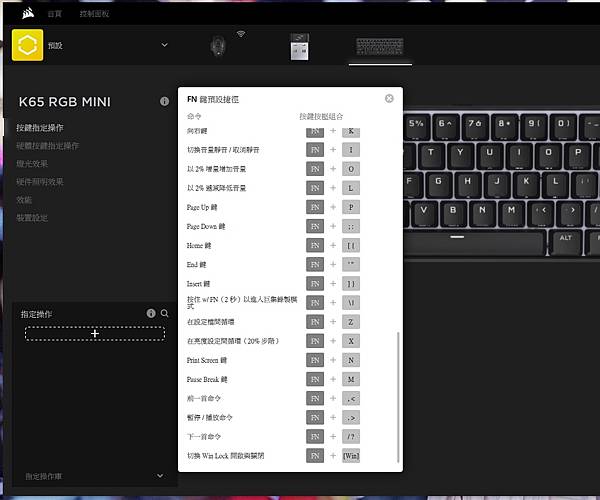Select the wireless mouse device icon
The height and width of the screenshot is (500, 600).
point(218,46)
